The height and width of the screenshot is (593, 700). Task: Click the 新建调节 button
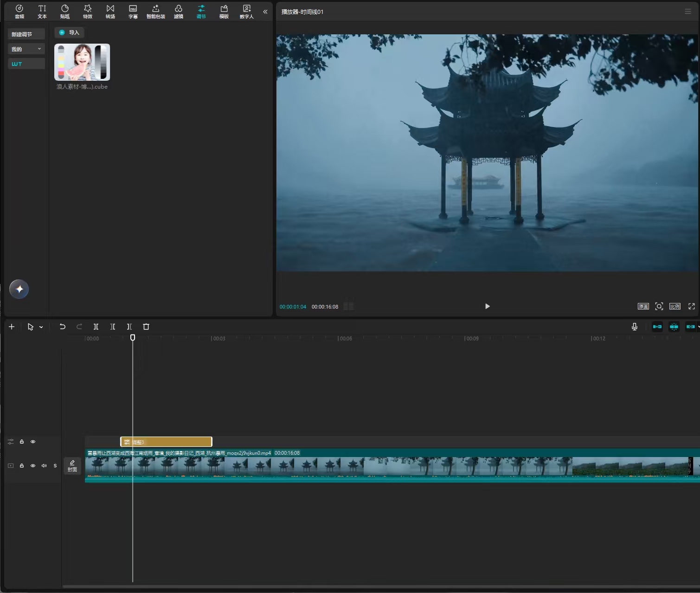point(26,34)
